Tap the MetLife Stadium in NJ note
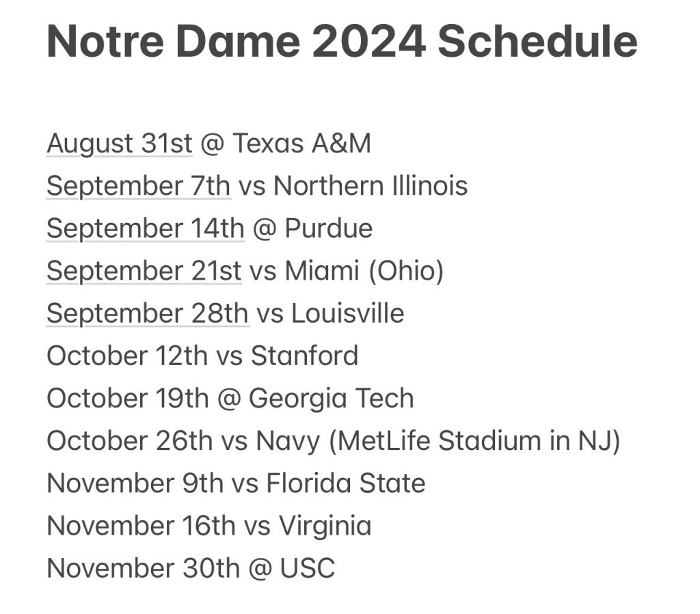This screenshot has height=614, width=700. (x=474, y=441)
